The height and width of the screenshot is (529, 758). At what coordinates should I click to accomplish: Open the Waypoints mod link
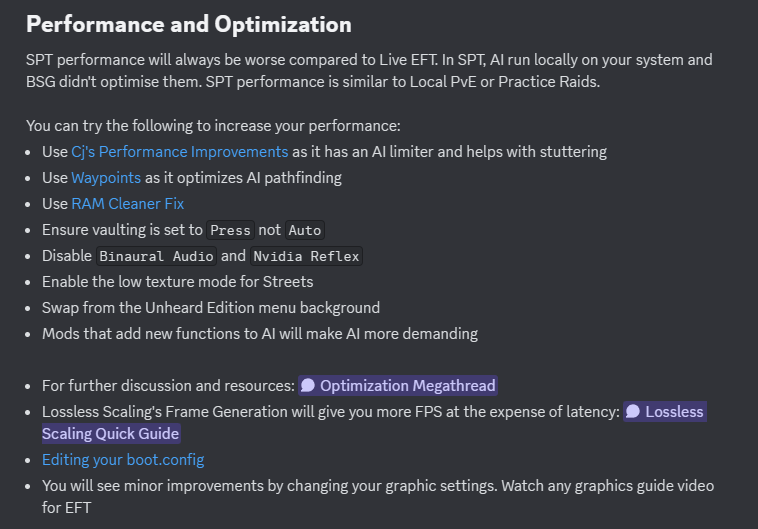pyautogui.click(x=106, y=178)
